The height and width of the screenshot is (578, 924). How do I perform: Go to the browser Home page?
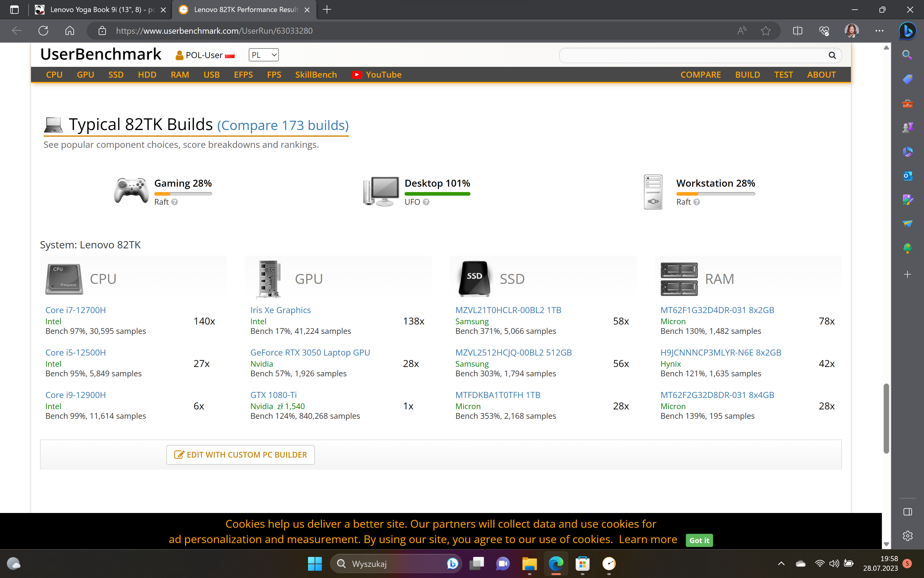click(69, 31)
